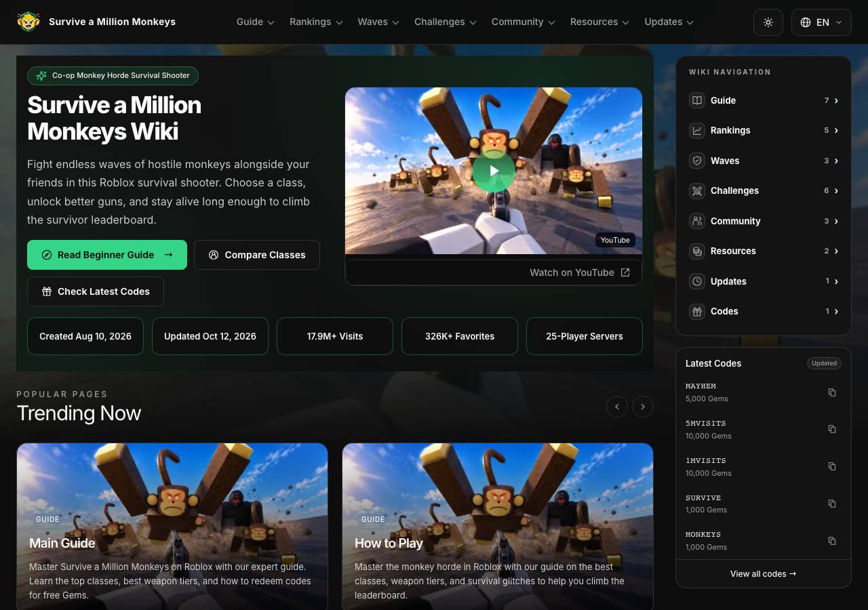
Task: Open the Main Guide trending card
Action: pos(172,527)
